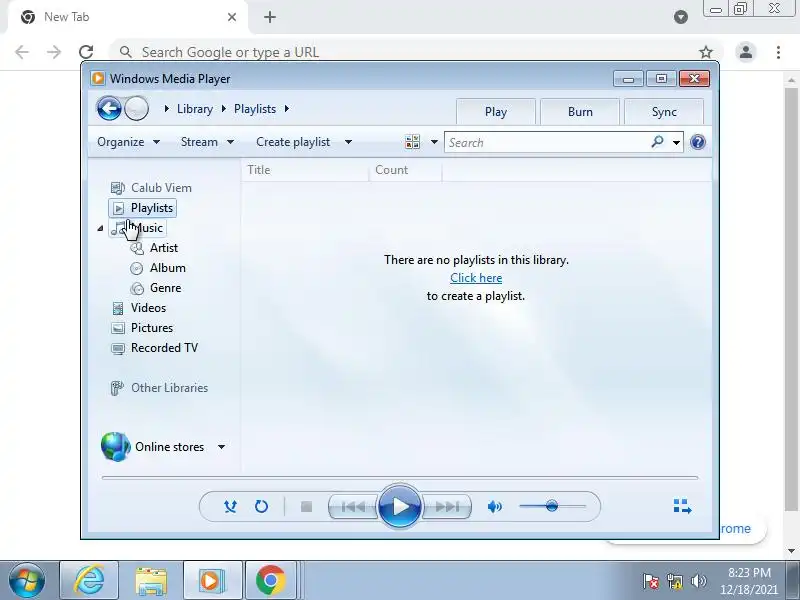The image size is (800, 600).
Task: Click Windows Media Player taskbar icon
Action: click(213, 580)
